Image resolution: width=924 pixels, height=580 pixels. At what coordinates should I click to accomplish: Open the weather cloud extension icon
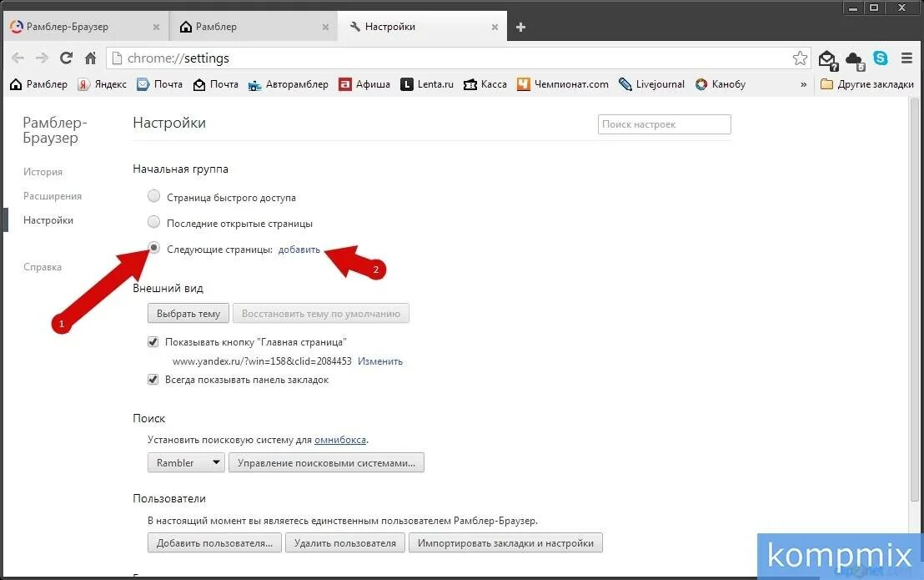pyautogui.click(x=855, y=59)
